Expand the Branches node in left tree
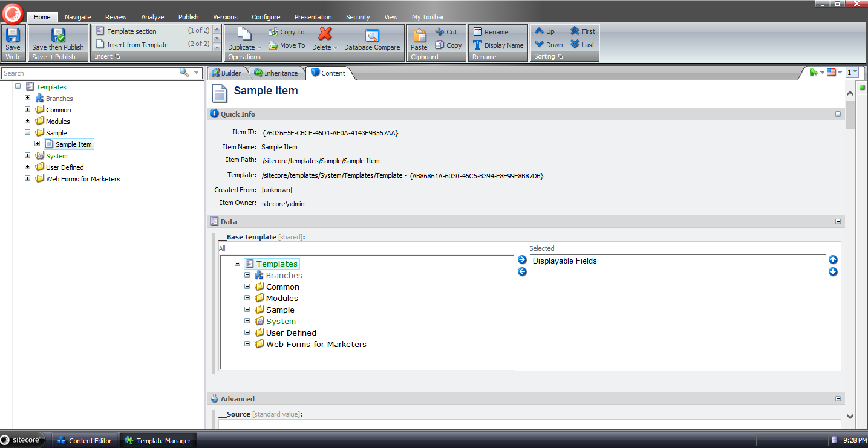This screenshot has width=868, height=448. pyautogui.click(x=27, y=98)
